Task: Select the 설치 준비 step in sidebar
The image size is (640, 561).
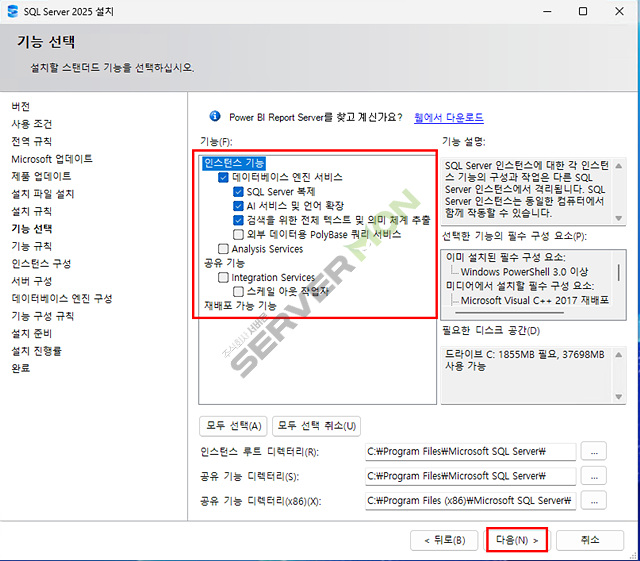Action: pyautogui.click(x=31, y=334)
